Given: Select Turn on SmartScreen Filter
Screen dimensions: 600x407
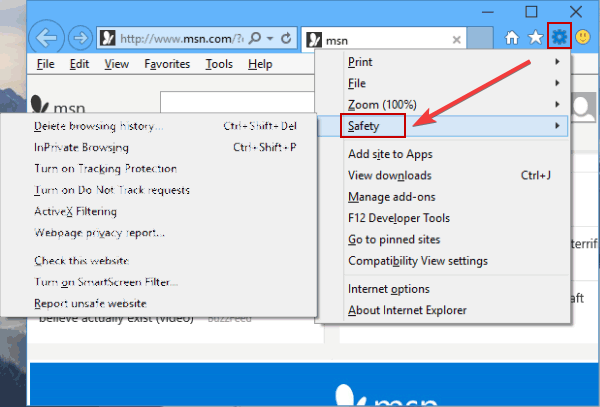Looking at the screenshot, I should pos(159,282).
